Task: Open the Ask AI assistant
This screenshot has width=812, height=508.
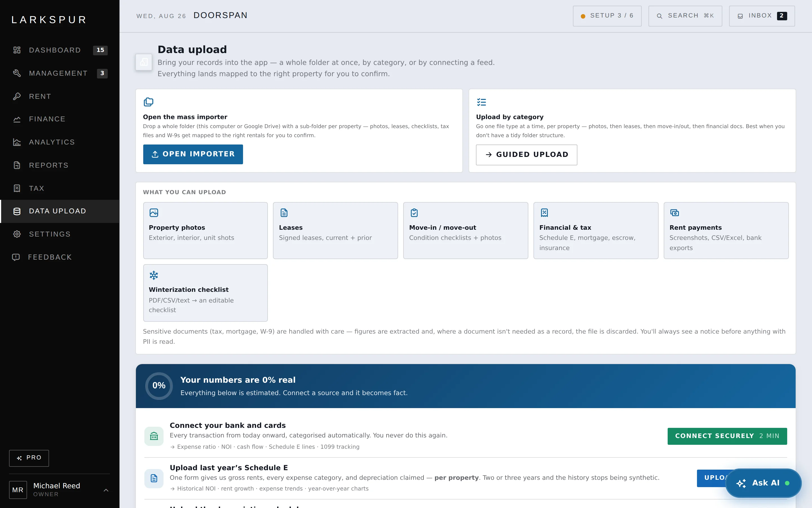Action: [x=763, y=483]
